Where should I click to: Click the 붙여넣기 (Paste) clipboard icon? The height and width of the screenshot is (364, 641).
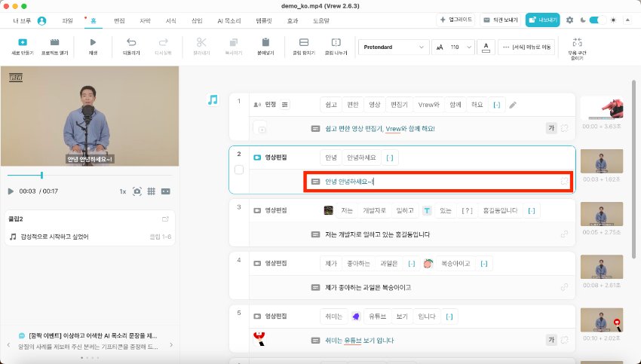265,42
